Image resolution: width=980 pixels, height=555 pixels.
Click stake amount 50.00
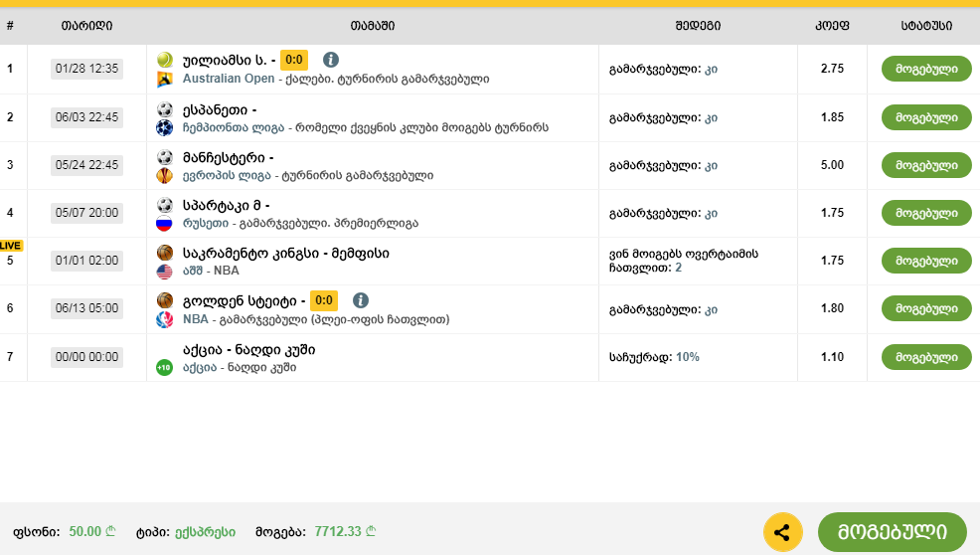coord(91,531)
